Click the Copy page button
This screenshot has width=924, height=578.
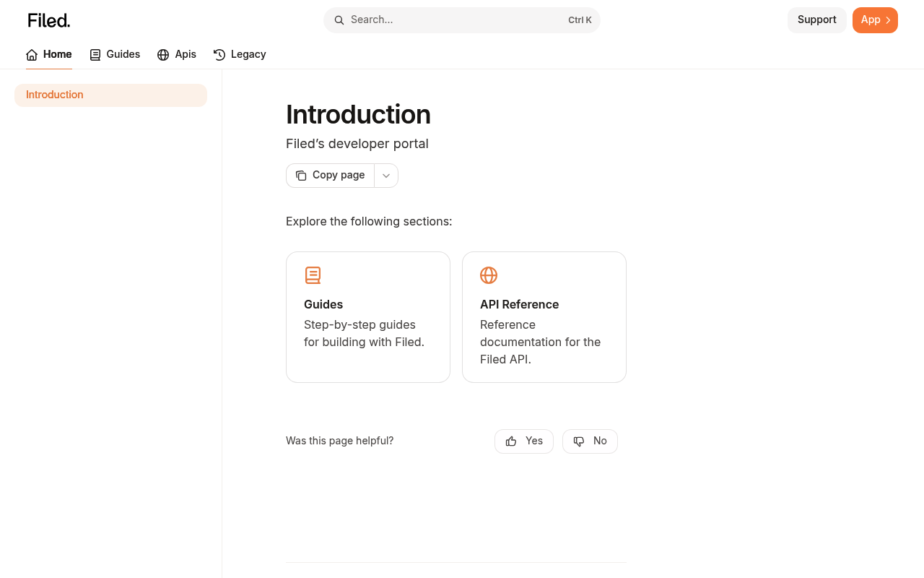pos(331,176)
